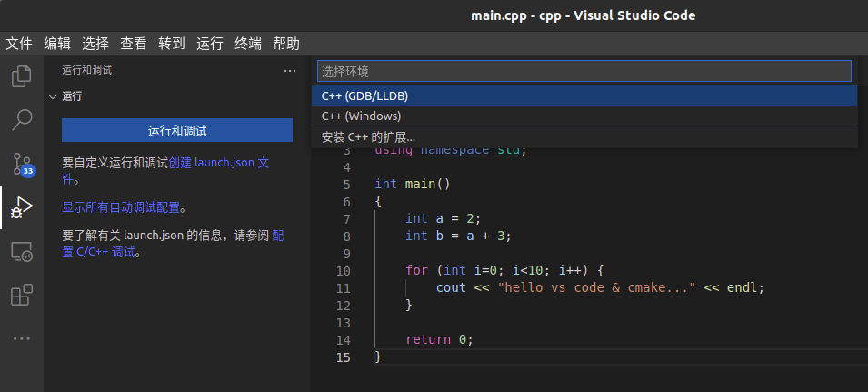Open the 运行和调试 panel more actions

pyautogui.click(x=290, y=71)
